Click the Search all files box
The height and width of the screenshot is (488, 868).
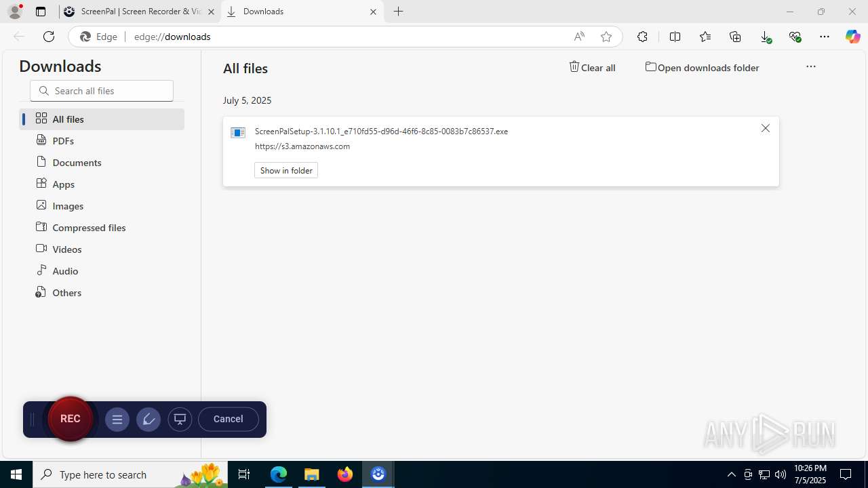[102, 91]
